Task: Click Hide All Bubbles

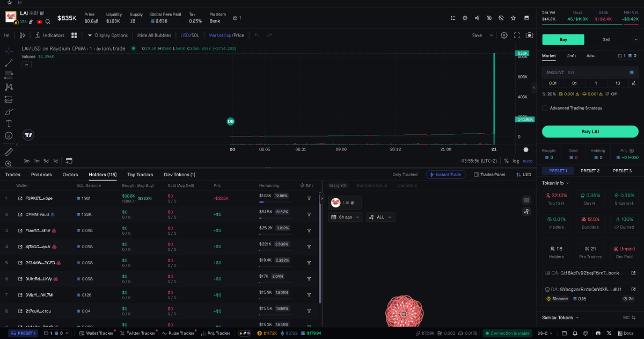Action: pyautogui.click(x=154, y=35)
